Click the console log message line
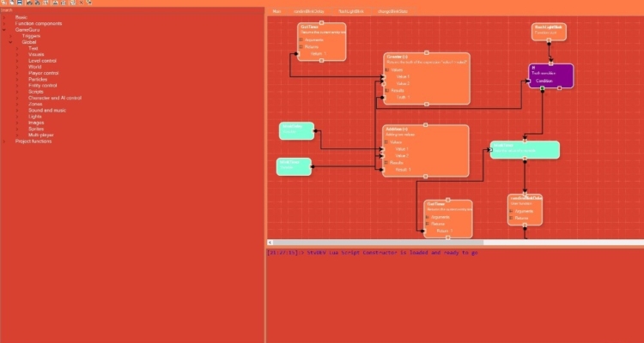The image size is (644, 343). [x=373, y=252]
